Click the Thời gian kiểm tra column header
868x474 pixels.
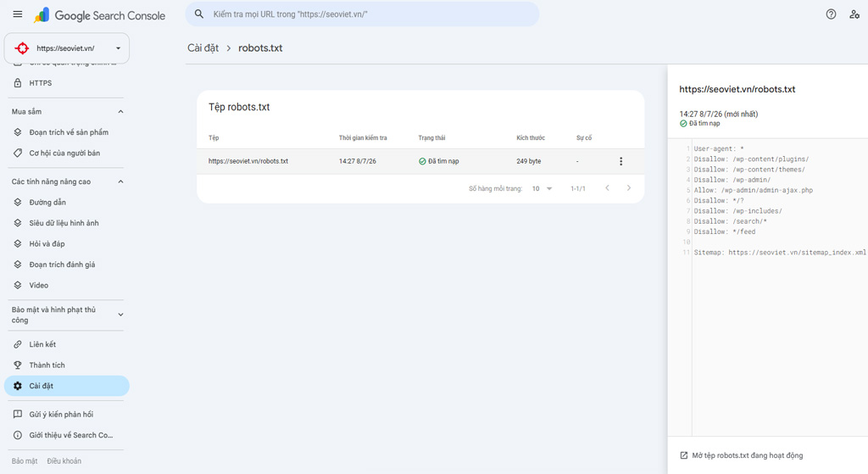(363, 138)
